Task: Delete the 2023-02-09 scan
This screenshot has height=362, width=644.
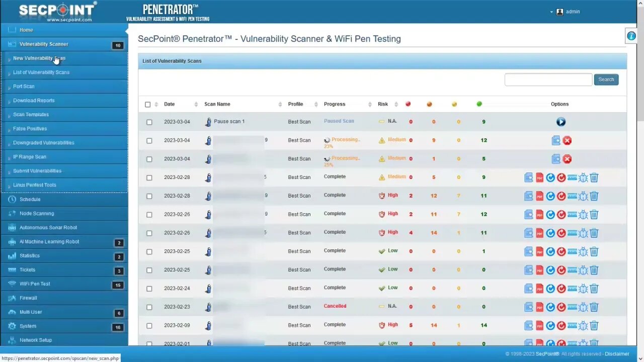Action: click(594, 326)
